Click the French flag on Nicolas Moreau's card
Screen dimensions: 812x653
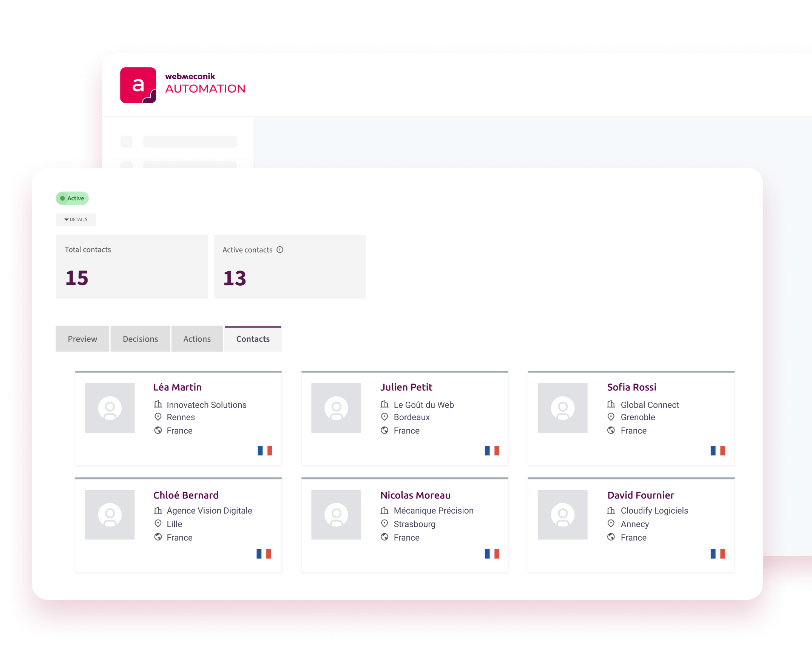coord(491,553)
